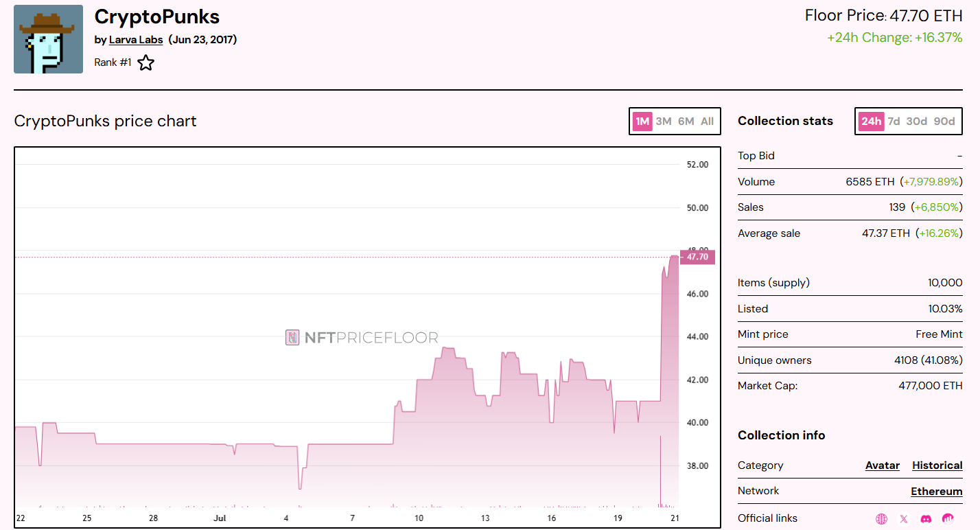Open the official website globe icon
Image resolution: width=980 pixels, height=530 pixels.
point(882,519)
